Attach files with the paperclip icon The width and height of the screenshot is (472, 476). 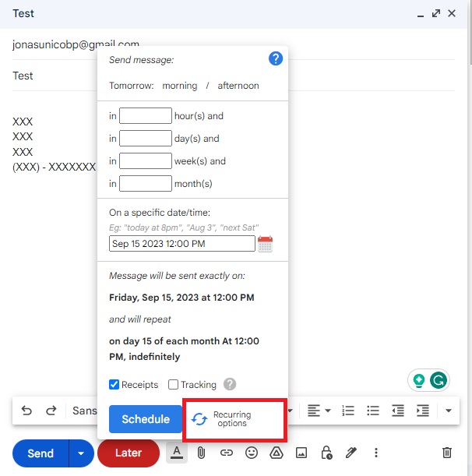[x=201, y=453]
